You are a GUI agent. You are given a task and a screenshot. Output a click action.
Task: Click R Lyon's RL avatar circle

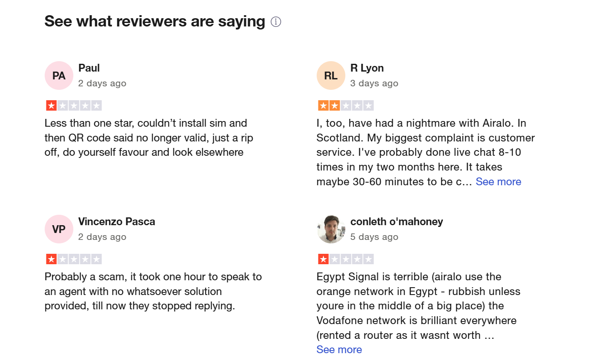(331, 75)
